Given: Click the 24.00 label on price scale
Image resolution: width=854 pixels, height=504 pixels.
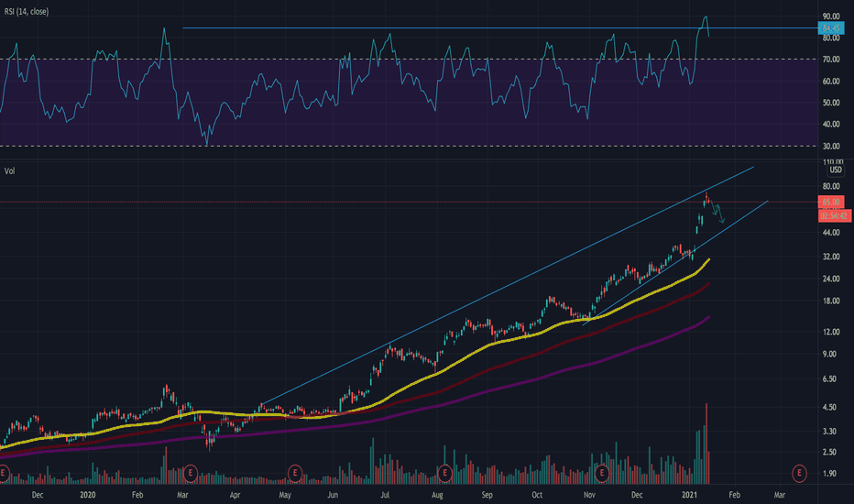Looking at the screenshot, I should [831, 279].
